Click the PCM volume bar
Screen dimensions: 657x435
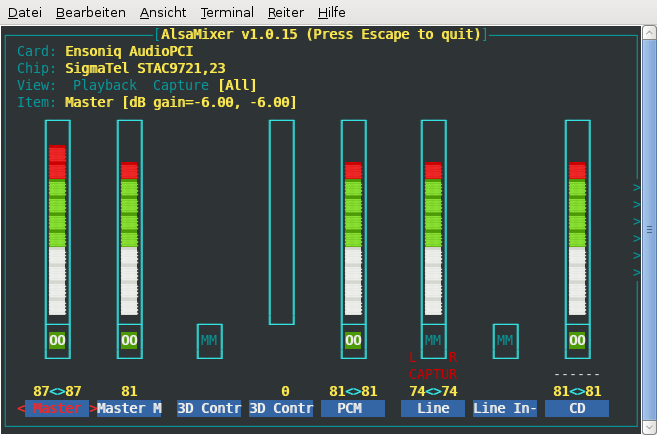[x=354, y=222]
